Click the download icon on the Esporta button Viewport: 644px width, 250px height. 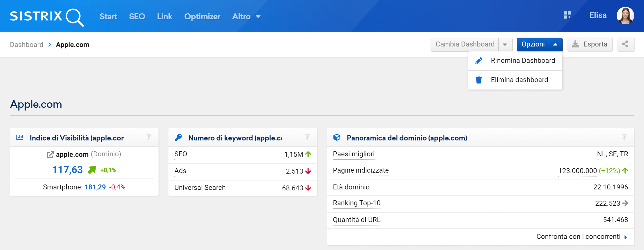[575, 44]
